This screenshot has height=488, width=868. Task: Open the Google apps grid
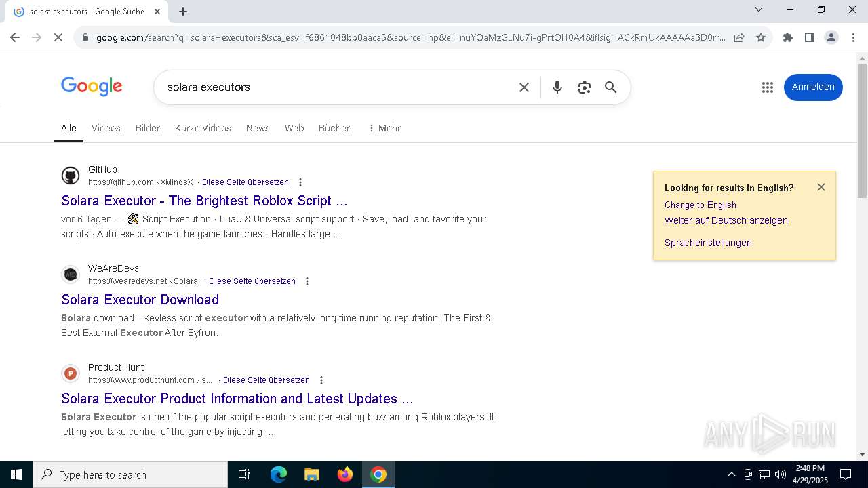pyautogui.click(x=768, y=87)
